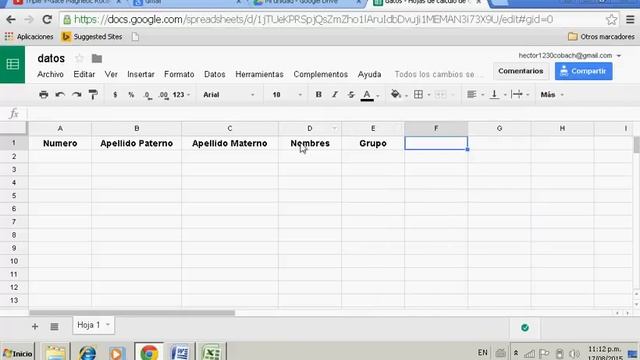Format as percent
The width and height of the screenshot is (640, 360).
coord(131,95)
